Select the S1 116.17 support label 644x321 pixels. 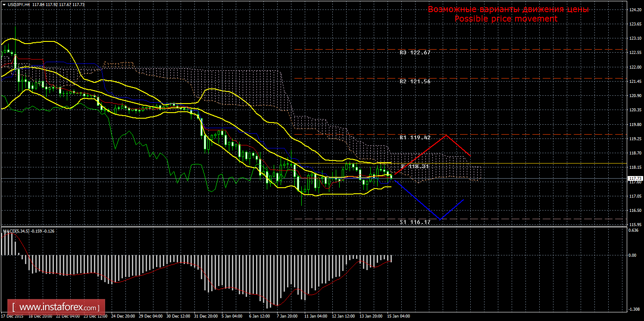click(x=415, y=222)
